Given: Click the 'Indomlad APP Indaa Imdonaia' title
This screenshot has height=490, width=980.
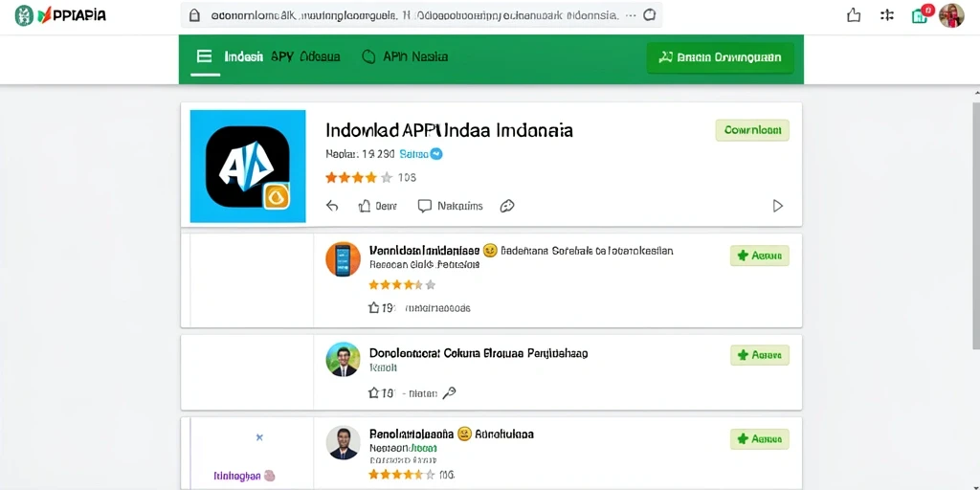Looking at the screenshot, I should (x=449, y=130).
